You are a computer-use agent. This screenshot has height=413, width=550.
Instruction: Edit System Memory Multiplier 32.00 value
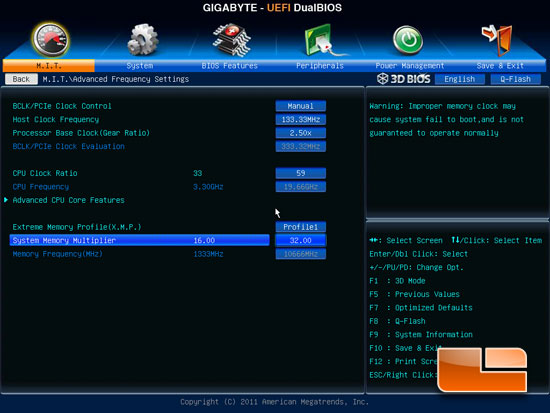pos(301,240)
